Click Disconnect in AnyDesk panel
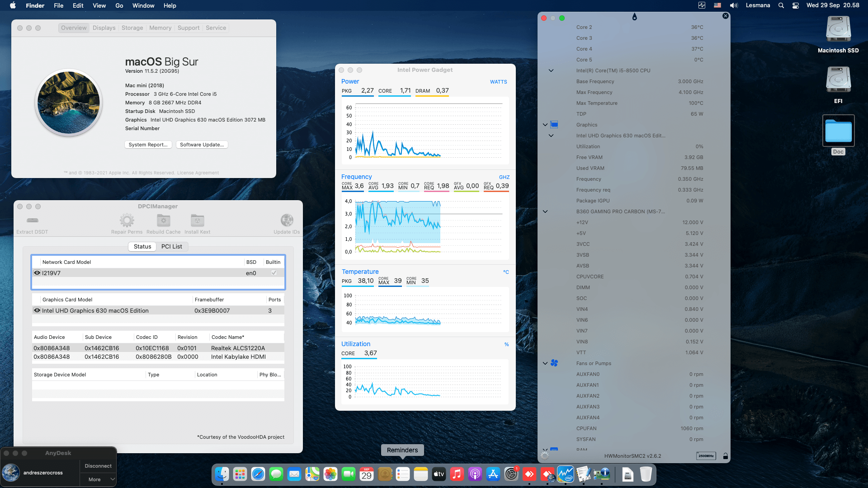Viewport: 868px width, 488px height. (x=98, y=466)
